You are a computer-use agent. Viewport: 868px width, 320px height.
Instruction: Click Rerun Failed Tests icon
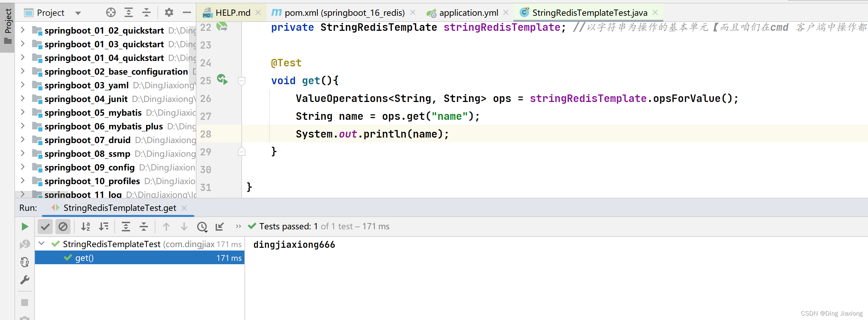click(25, 244)
